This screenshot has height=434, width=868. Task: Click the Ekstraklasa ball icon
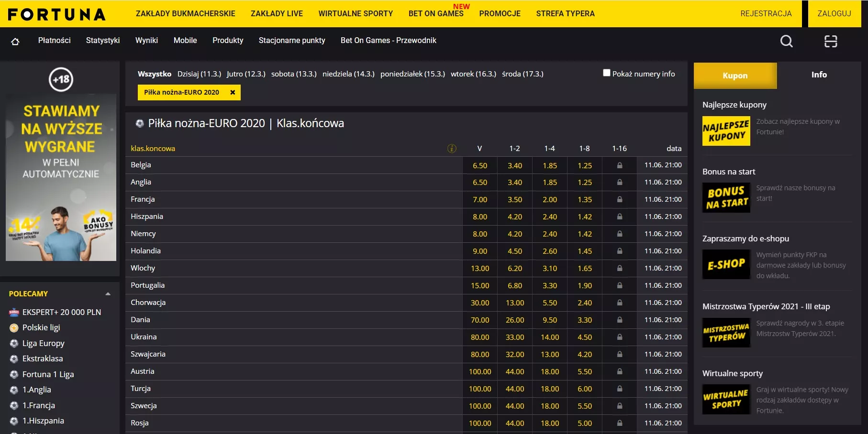(14, 358)
